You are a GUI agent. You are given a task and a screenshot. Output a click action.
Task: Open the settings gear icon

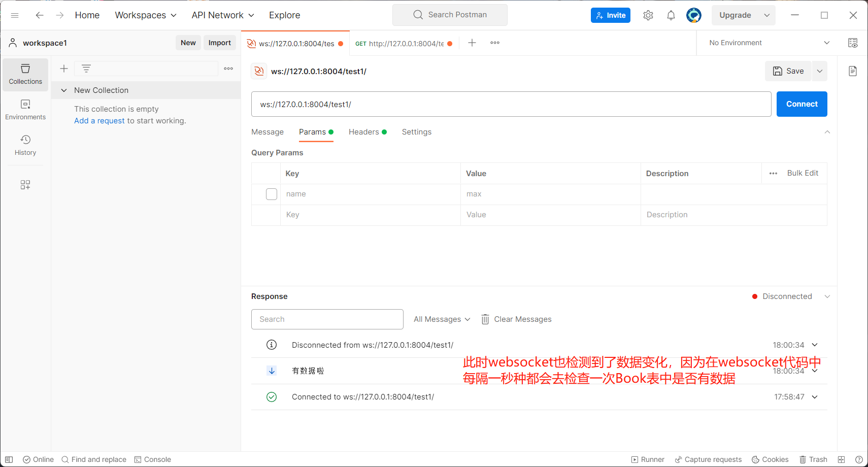(x=648, y=15)
